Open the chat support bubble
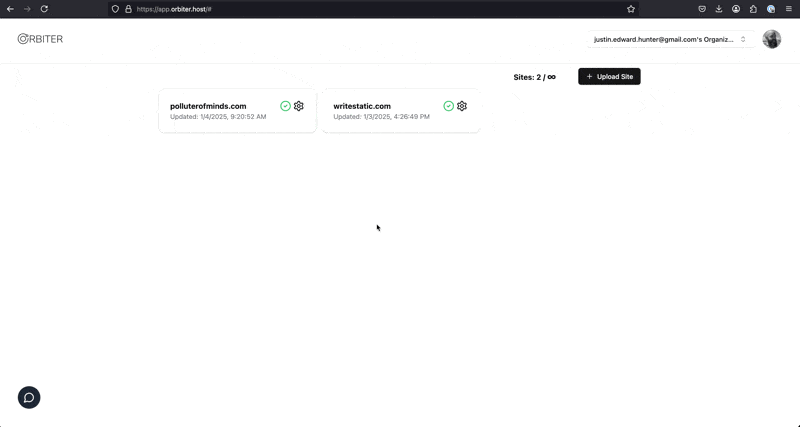 [29, 397]
